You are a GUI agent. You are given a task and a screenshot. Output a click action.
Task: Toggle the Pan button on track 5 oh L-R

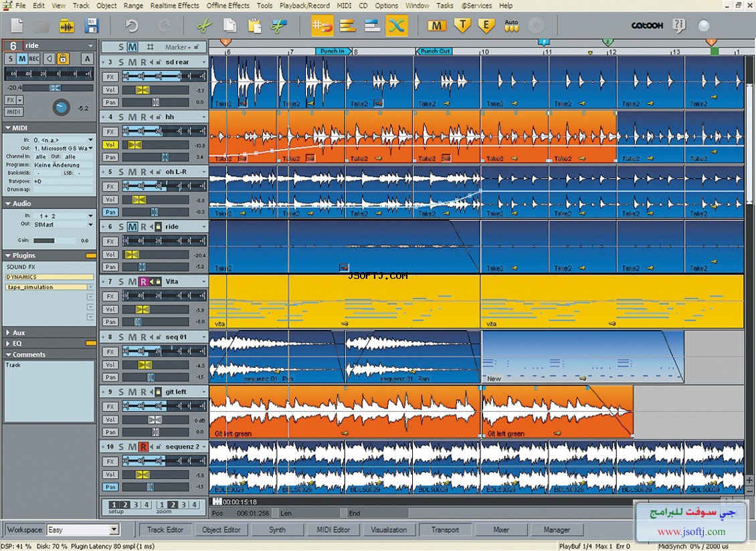pos(110,212)
